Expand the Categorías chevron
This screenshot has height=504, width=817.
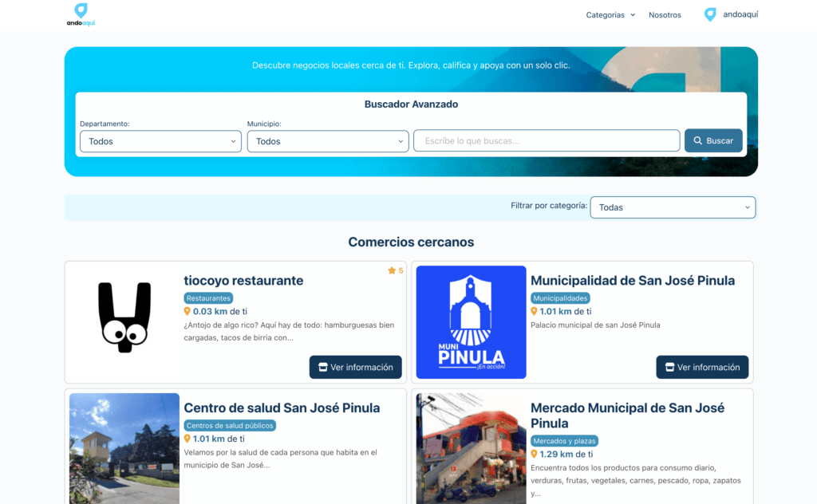633,14
